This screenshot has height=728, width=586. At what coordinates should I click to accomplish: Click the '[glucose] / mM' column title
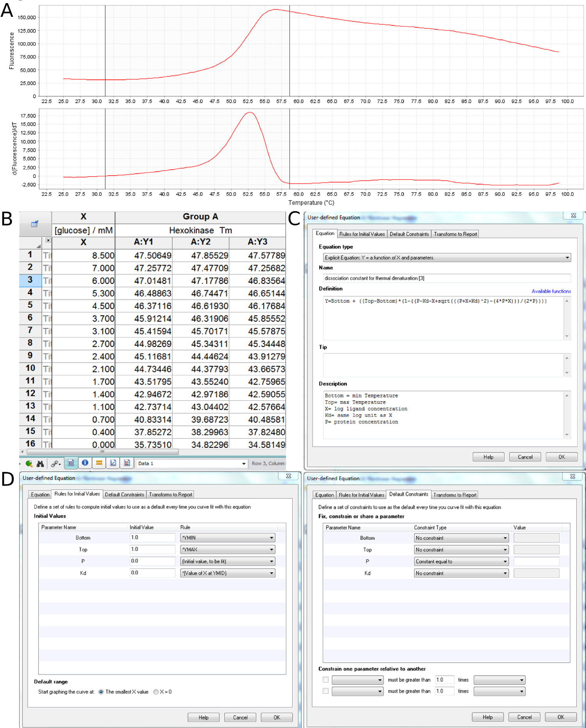pos(84,230)
